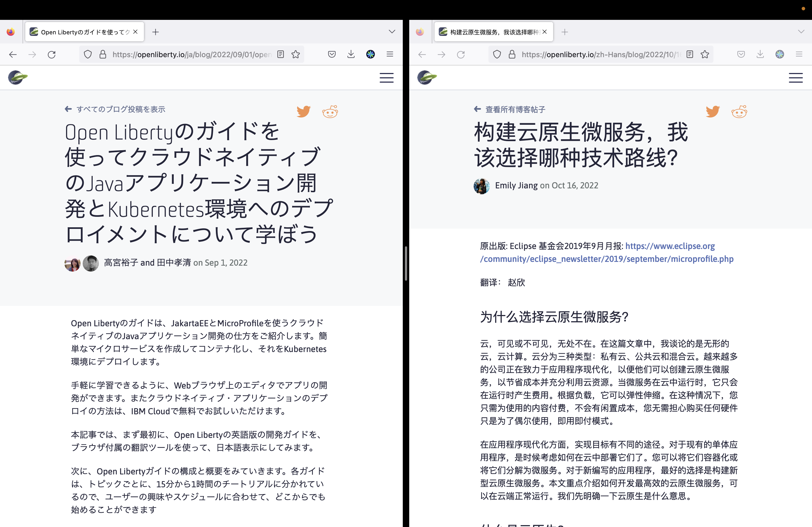The width and height of the screenshot is (812, 527).
Task: Click Back arrow in left Firefox window
Action: point(13,54)
